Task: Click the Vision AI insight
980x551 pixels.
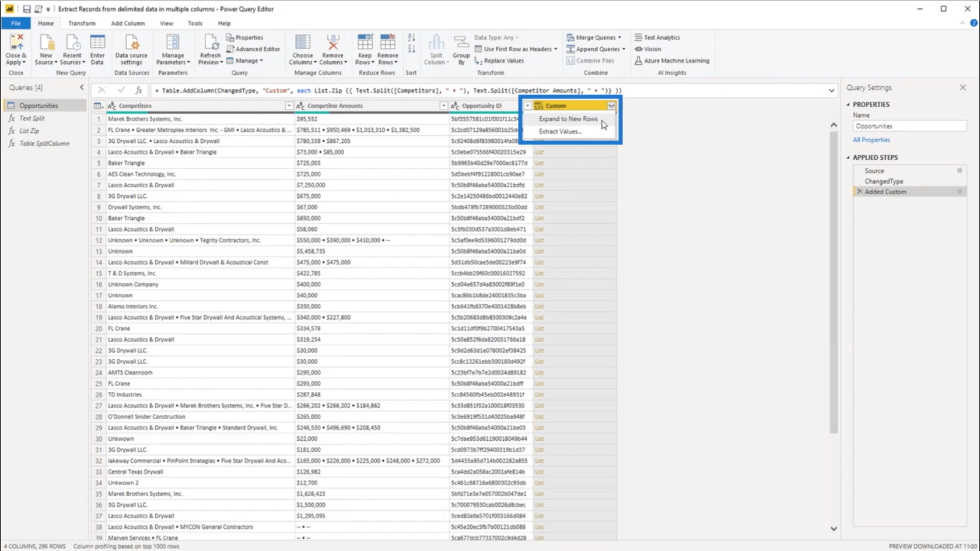Action: 648,49
